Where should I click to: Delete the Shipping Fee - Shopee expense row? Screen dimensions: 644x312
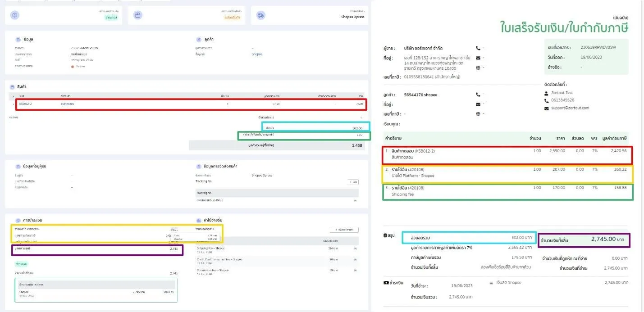coord(356,248)
